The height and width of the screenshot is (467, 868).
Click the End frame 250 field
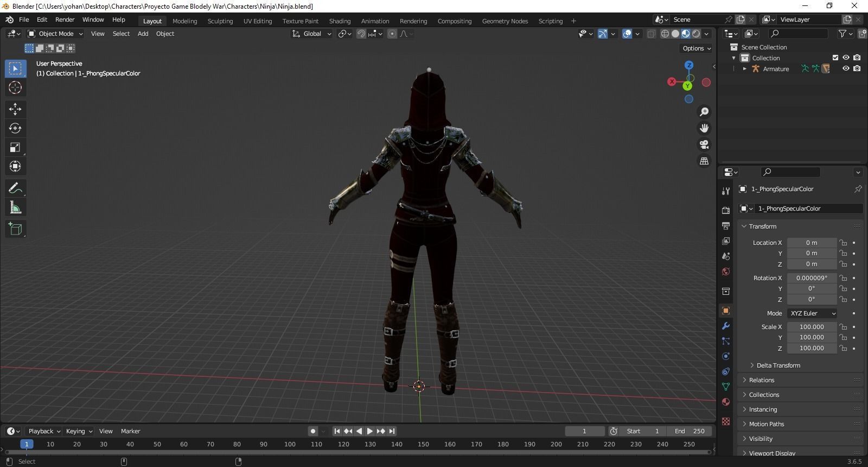(689, 431)
